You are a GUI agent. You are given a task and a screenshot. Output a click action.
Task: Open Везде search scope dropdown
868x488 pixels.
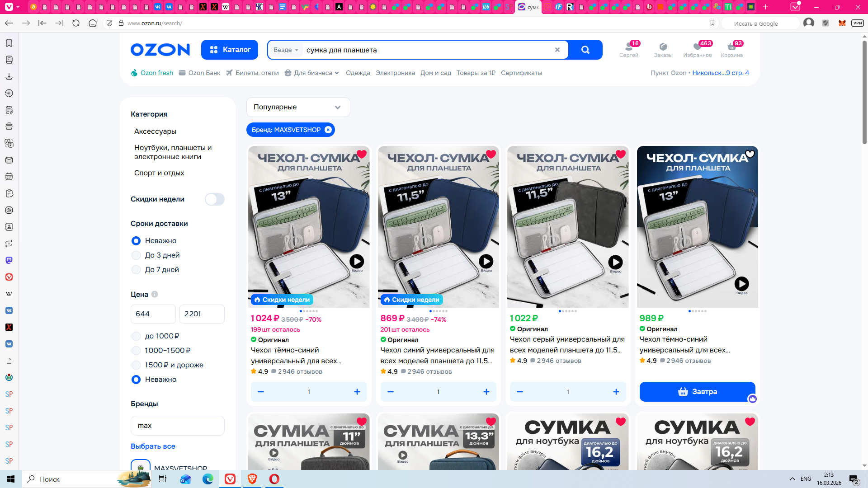point(286,50)
